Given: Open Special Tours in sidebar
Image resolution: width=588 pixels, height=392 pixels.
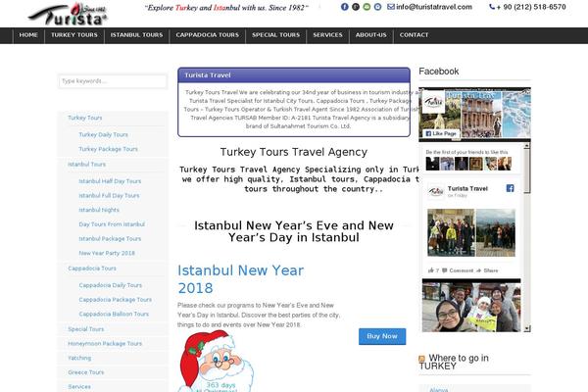Looking at the screenshot, I should click(86, 329).
